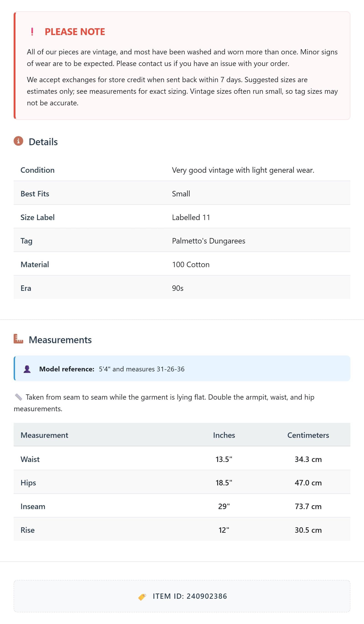Click the Inches column header
The height and width of the screenshot is (624, 364).
click(224, 435)
